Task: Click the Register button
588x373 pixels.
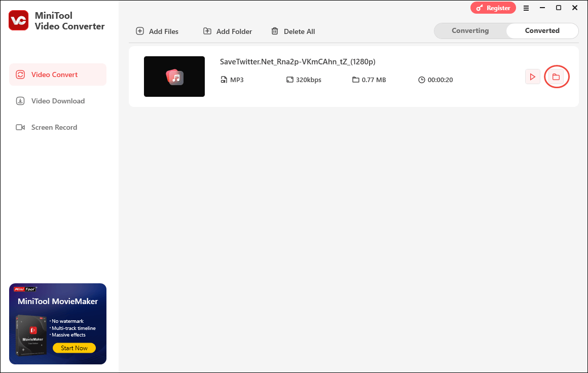Action: [493, 8]
